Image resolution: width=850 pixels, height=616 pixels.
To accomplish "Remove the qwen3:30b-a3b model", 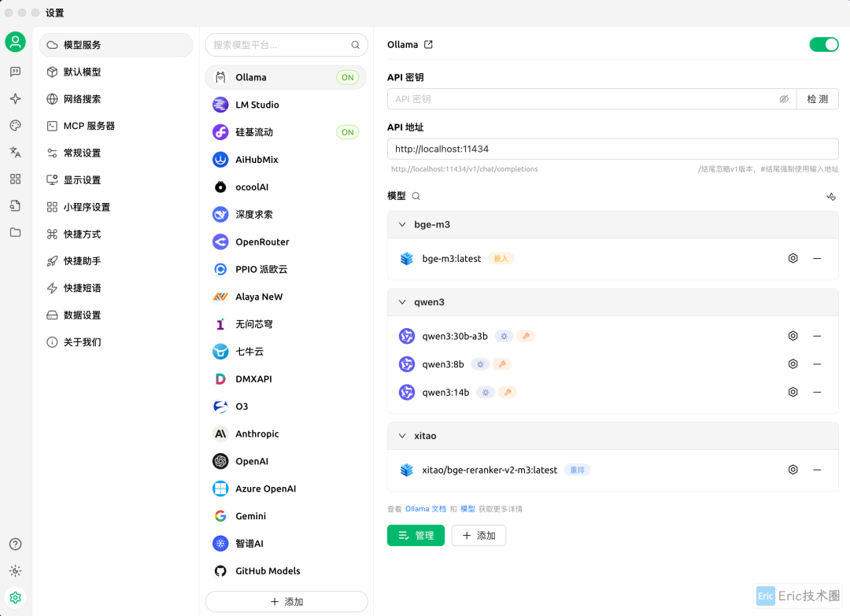I will pos(817,336).
